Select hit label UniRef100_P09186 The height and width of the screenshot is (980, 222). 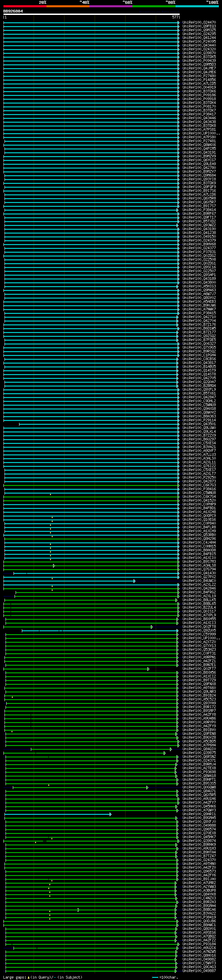point(199,95)
